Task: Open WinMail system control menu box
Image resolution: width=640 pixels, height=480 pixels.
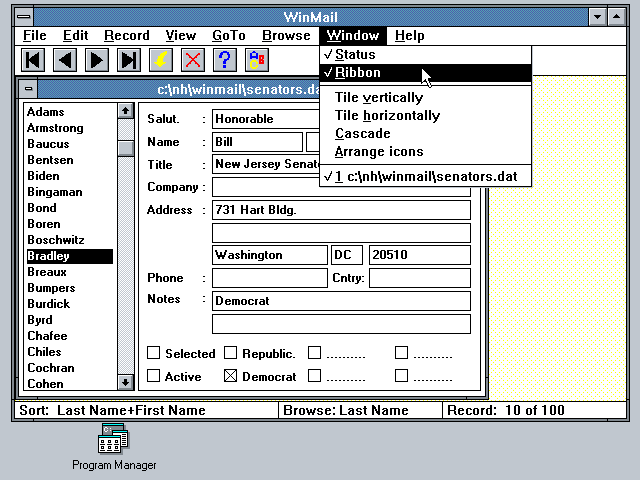Action: pyautogui.click(x=24, y=17)
